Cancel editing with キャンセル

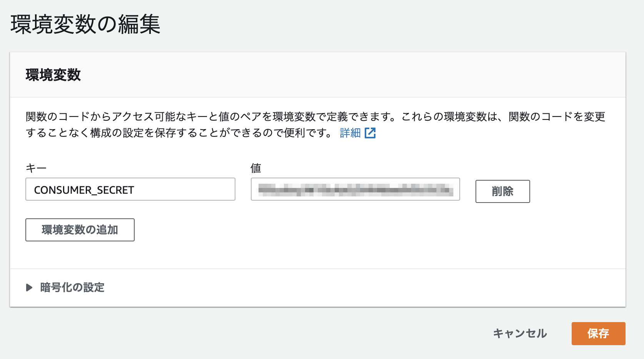coord(520,333)
